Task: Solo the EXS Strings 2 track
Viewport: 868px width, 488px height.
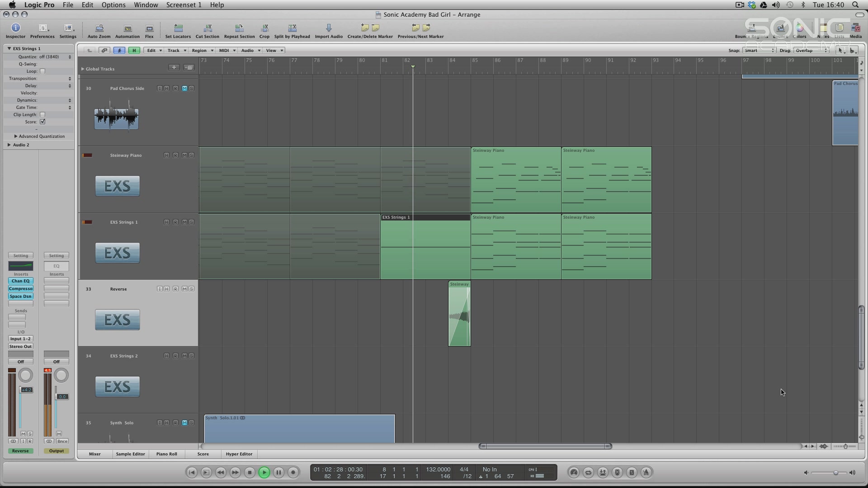Action: coord(192,356)
